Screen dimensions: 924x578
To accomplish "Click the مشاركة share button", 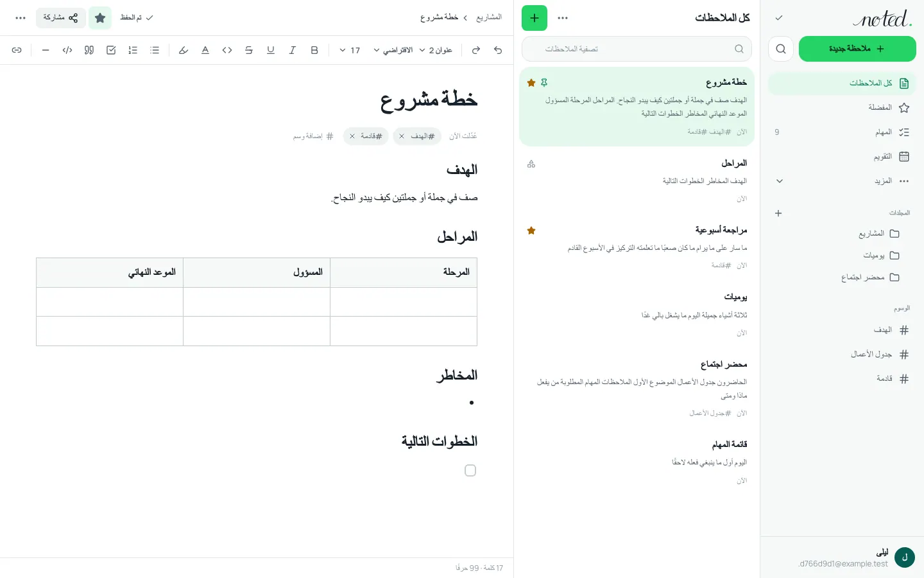I will (x=61, y=18).
